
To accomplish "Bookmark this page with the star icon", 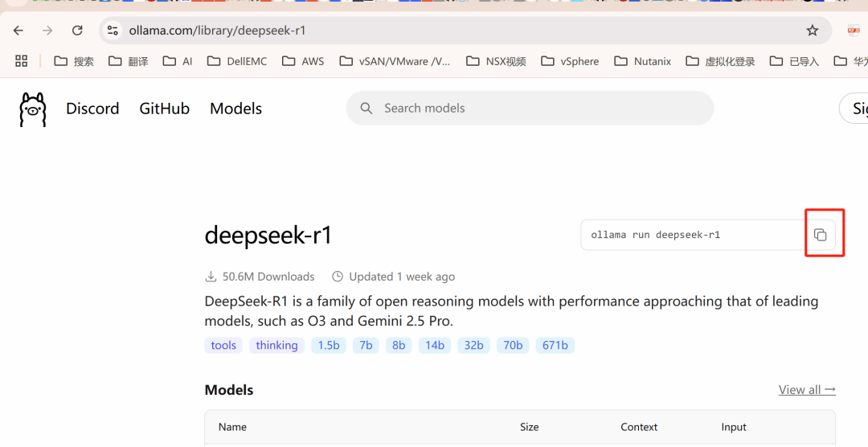I will click(x=812, y=31).
